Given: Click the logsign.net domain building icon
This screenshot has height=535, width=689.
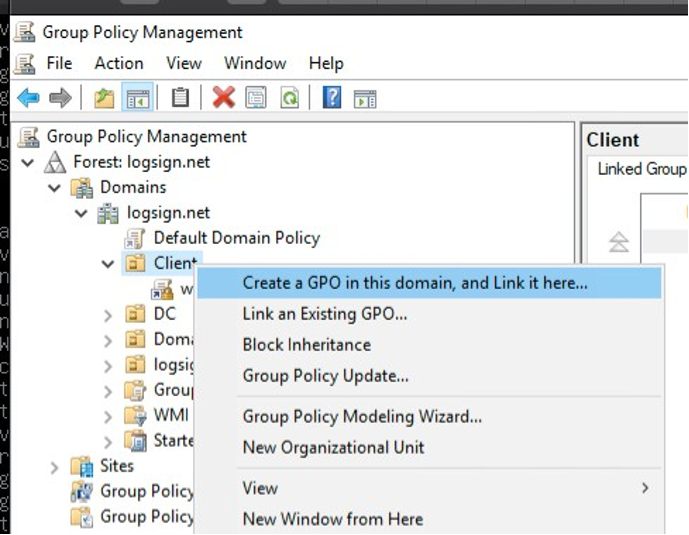Looking at the screenshot, I should pos(108,213).
